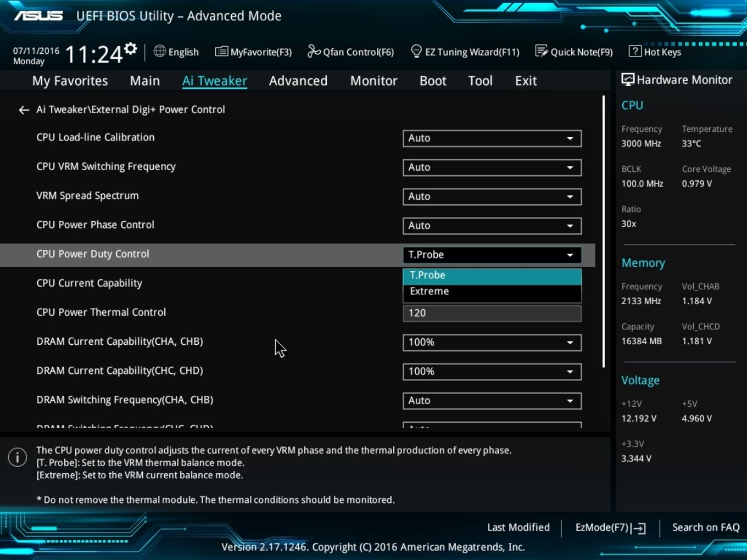The width and height of the screenshot is (747, 560).
Task: Click English language button
Action: coord(183,52)
